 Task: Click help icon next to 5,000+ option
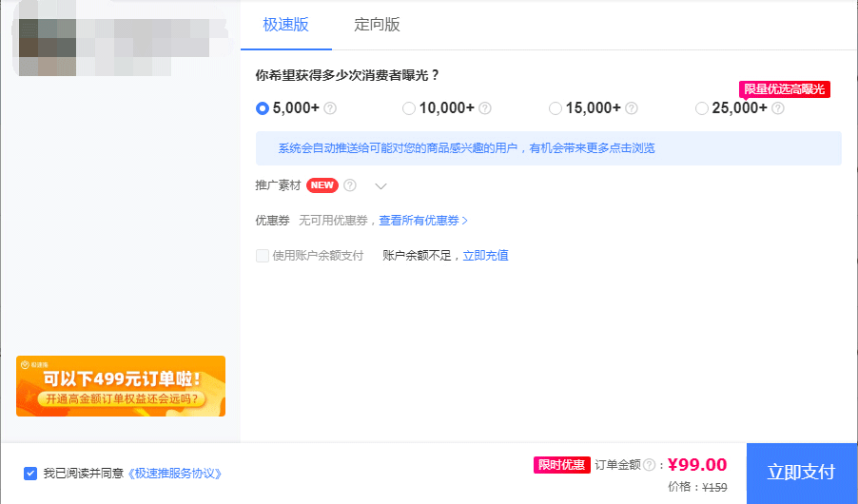click(x=330, y=108)
